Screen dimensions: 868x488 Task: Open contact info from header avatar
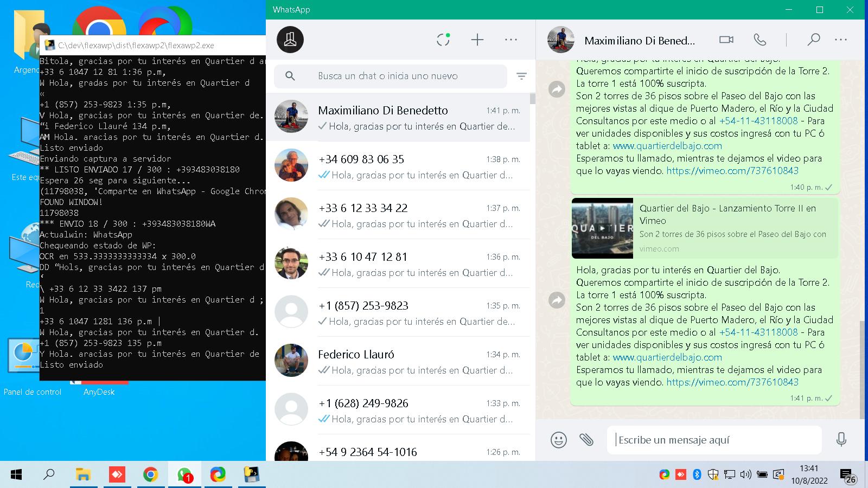point(561,40)
